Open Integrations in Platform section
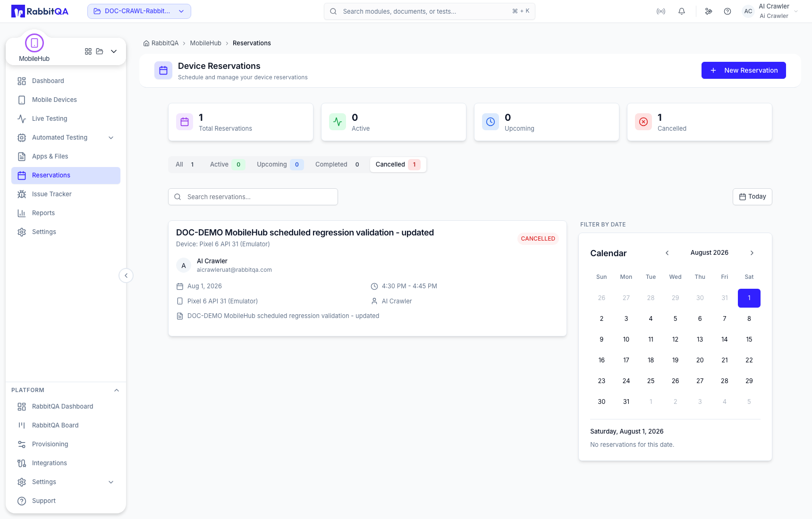The height and width of the screenshot is (519, 812). pos(66,463)
